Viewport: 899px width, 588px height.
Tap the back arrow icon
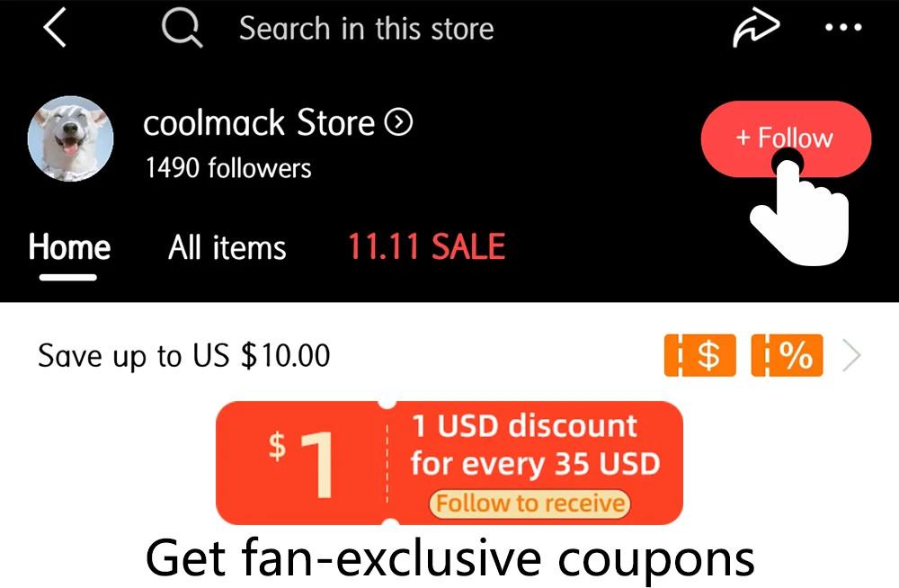coord(55,28)
